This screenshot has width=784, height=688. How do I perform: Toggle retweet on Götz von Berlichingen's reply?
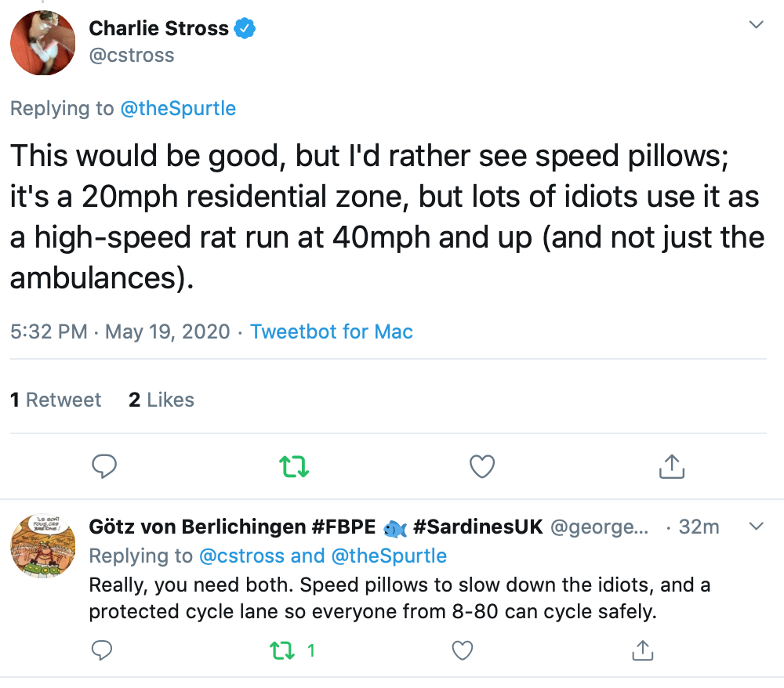click(282, 650)
